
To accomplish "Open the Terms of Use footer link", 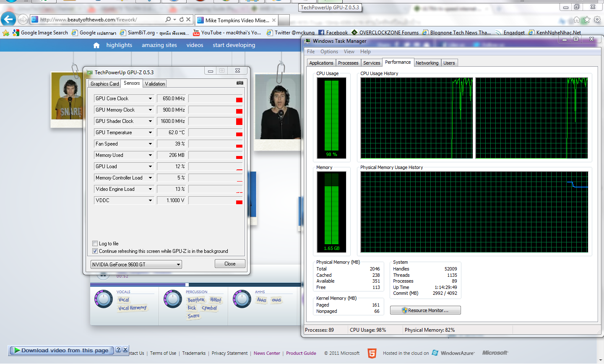I will (x=163, y=353).
